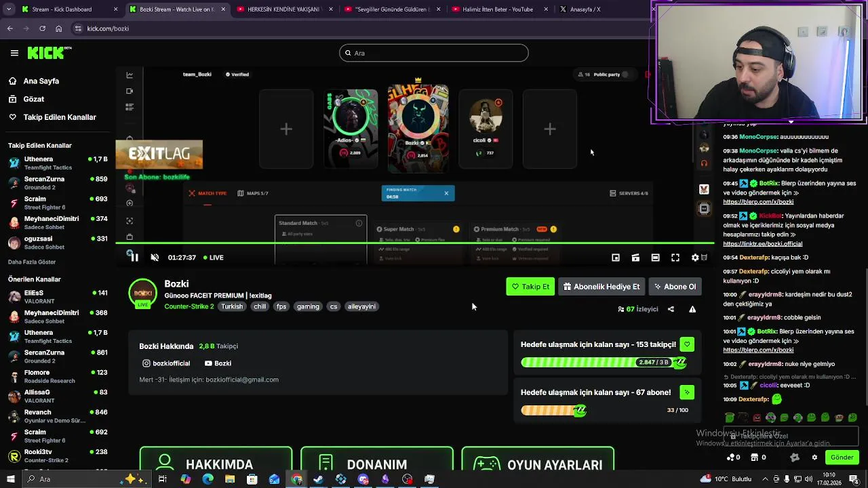Open browser home page

[x=59, y=28]
